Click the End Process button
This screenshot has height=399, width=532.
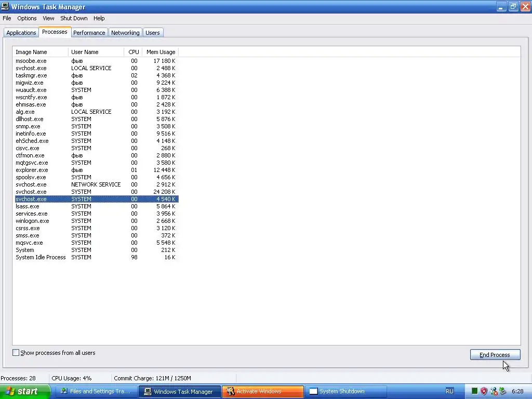point(495,354)
